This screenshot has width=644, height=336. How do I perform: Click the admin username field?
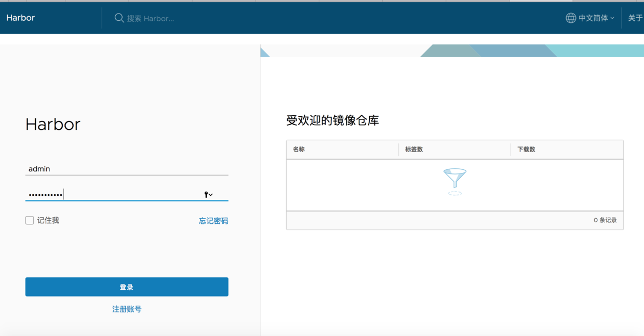pyautogui.click(x=127, y=169)
